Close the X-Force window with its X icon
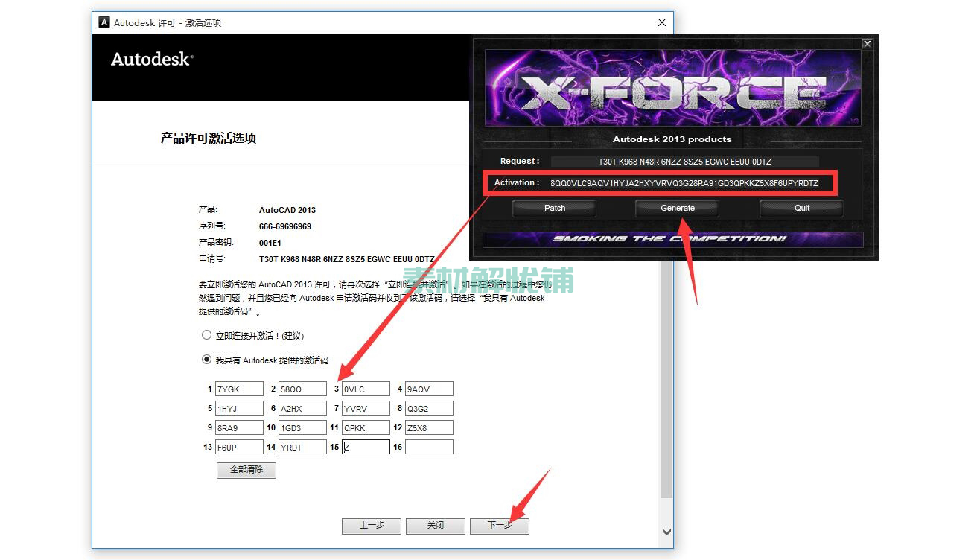Screen dimensions: 977x560 [x=867, y=44]
